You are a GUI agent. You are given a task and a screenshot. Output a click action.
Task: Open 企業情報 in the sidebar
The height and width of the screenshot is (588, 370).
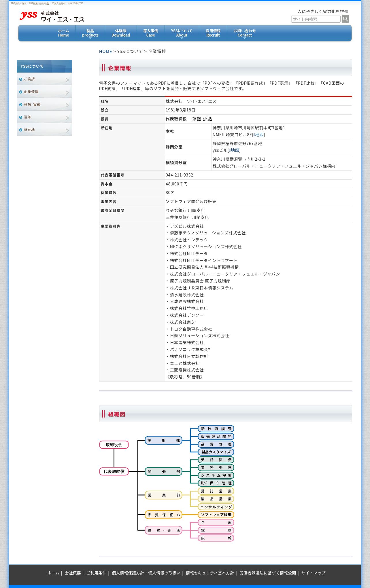44,92
